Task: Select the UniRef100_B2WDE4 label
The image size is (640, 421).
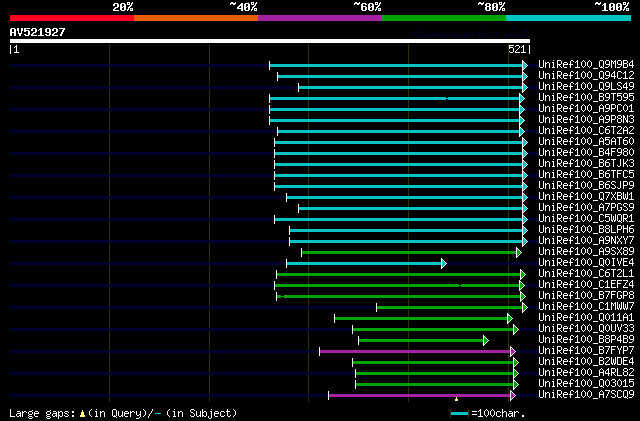Action: pos(586,362)
